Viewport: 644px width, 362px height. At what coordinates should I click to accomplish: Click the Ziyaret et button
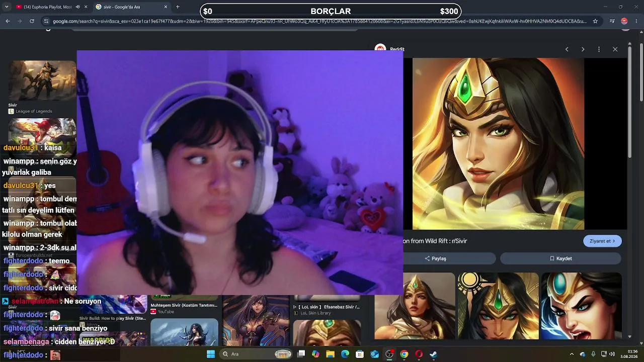point(602,241)
